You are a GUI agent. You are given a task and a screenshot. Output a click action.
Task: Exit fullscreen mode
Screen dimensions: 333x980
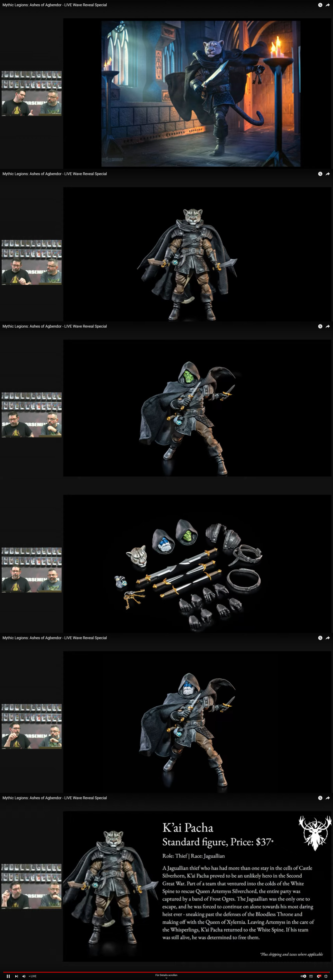pos(326,976)
